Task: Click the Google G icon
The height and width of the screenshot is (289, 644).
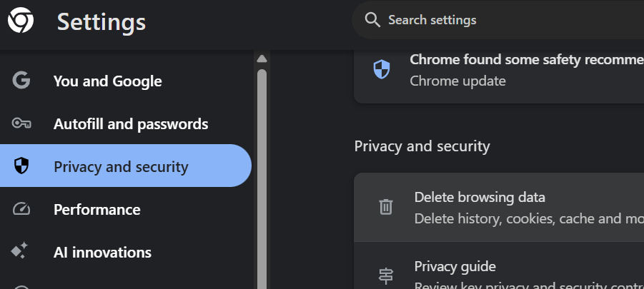Action: [21, 81]
